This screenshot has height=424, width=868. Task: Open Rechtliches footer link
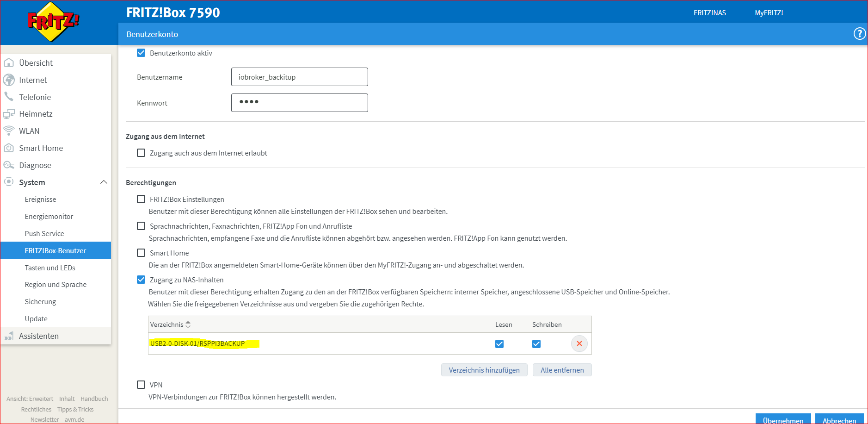click(36, 409)
